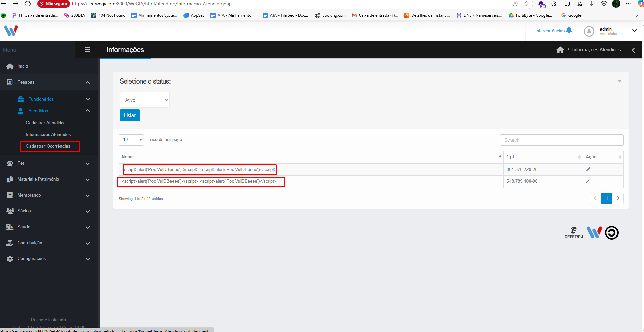Open the 200DEV bookmark
The image size is (644, 332).
coord(75,15)
